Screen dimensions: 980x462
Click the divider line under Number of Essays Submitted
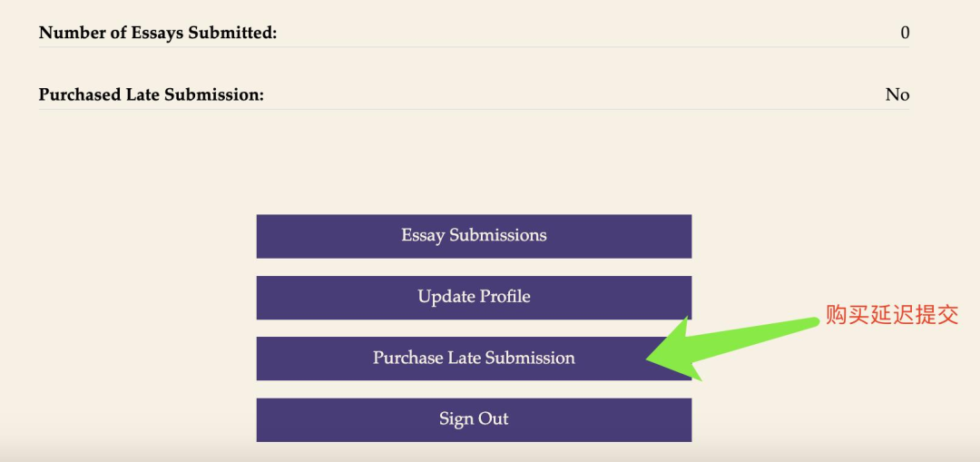[474, 47]
